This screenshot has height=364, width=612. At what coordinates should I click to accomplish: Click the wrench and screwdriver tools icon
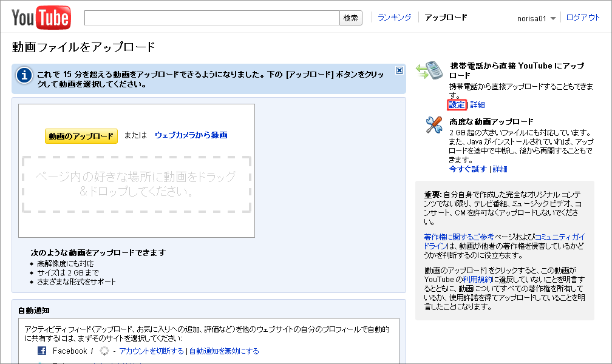click(x=433, y=125)
